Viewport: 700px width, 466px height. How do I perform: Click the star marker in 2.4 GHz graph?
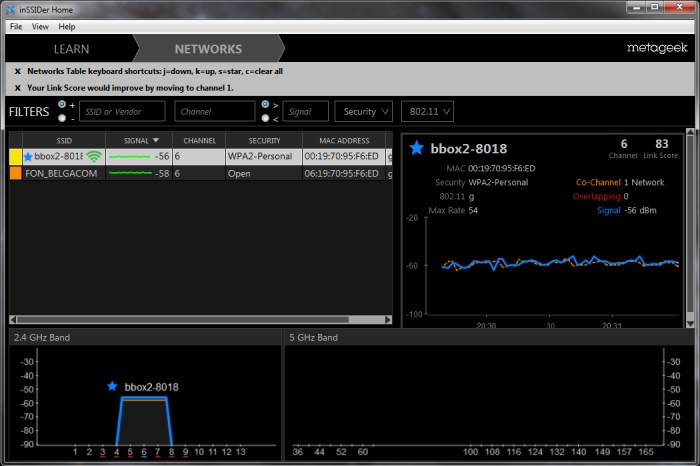click(x=112, y=386)
